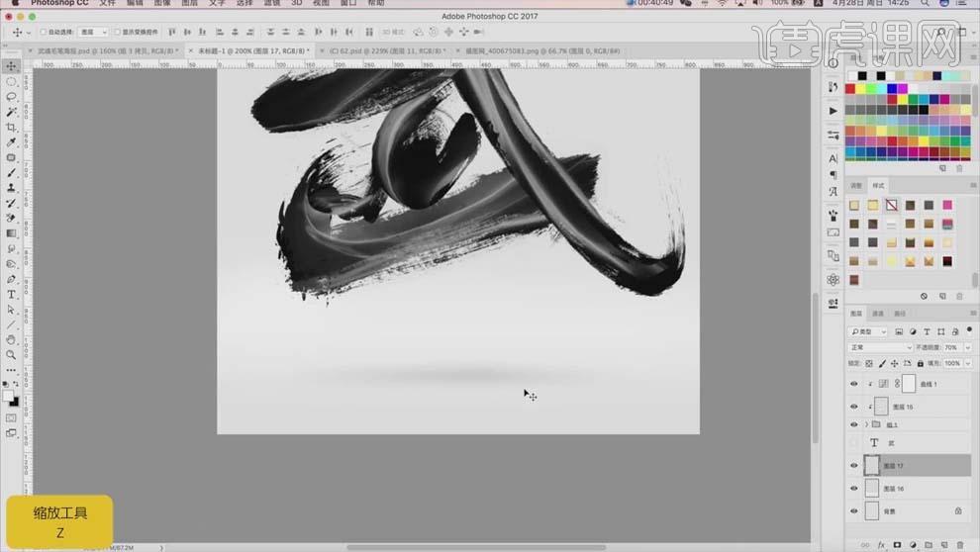Select the Zoom tool magnifier
The image size is (980, 552).
click(11, 355)
